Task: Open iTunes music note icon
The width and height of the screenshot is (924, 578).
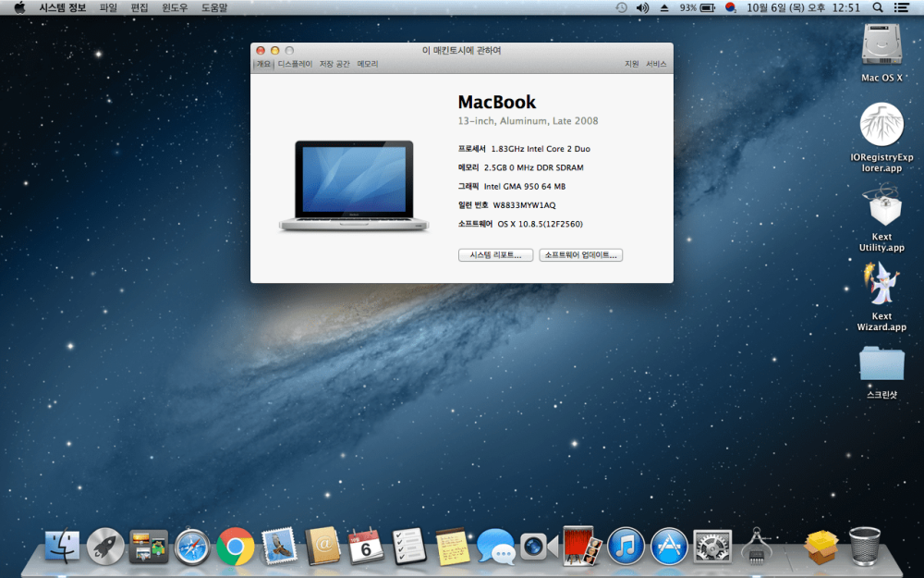Action: [x=626, y=547]
